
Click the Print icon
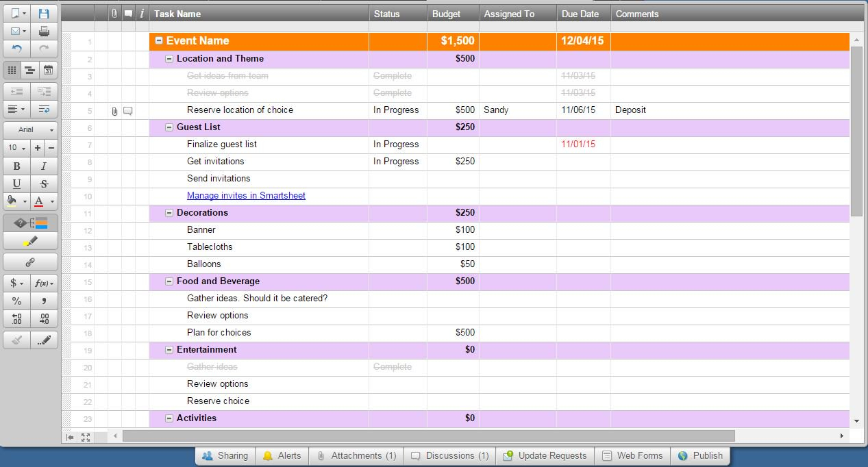pos(44,31)
